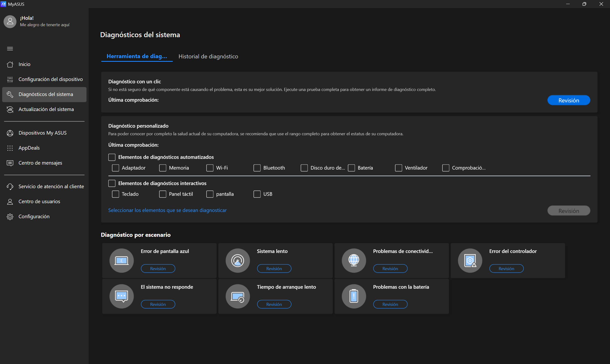Select Herramienta de diagnóstico tab
610x364 pixels.
137,56
